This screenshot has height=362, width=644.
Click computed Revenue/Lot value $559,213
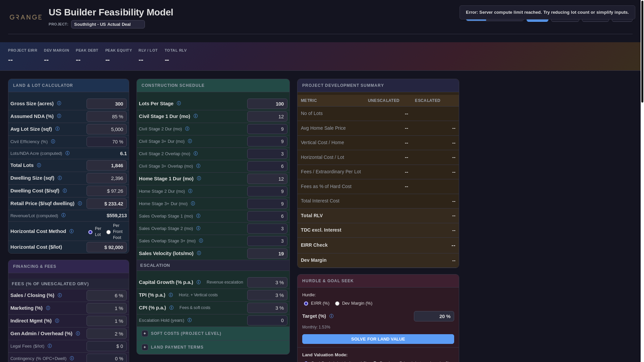[x=117, y=216]
